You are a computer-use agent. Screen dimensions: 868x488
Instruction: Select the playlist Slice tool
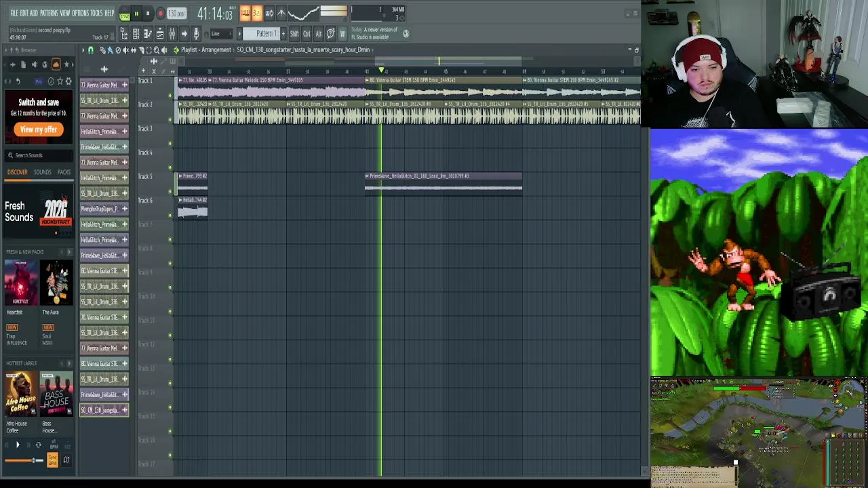(140, 50)
